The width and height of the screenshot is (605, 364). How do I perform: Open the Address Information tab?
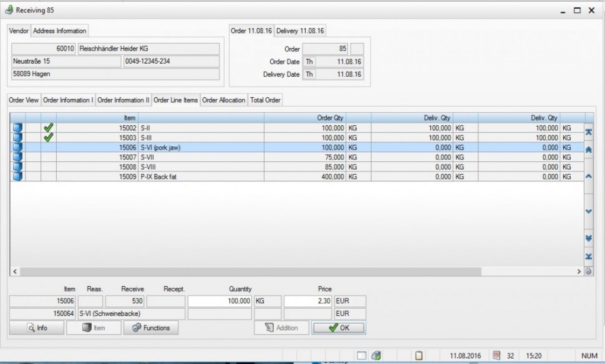click(x=59, y=30)
